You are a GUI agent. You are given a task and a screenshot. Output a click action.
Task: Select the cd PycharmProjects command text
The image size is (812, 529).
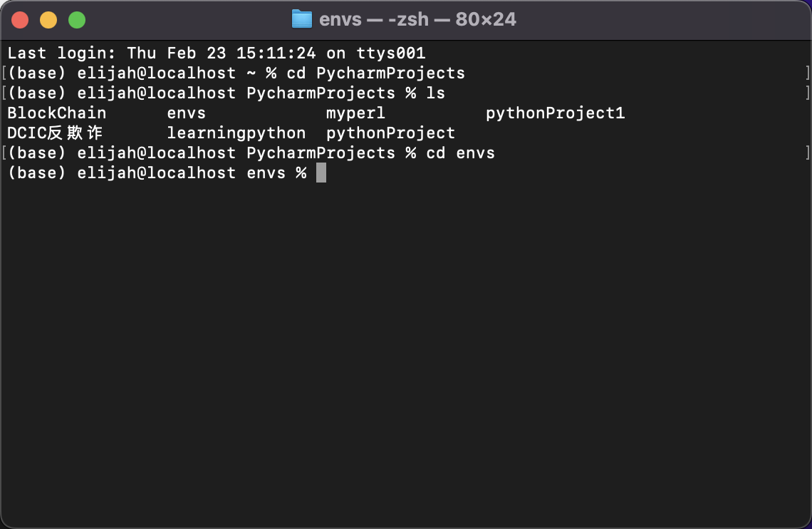click(x=378, y=73)
